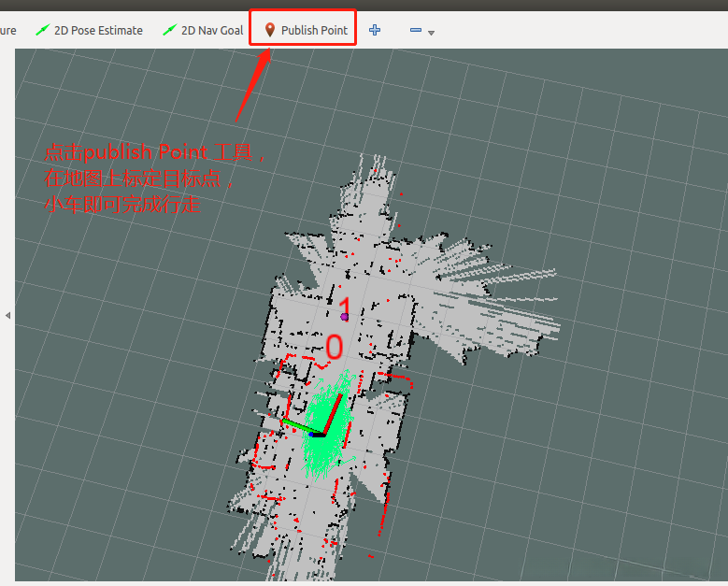Click the partially visible Measure tool

[7, 30]
